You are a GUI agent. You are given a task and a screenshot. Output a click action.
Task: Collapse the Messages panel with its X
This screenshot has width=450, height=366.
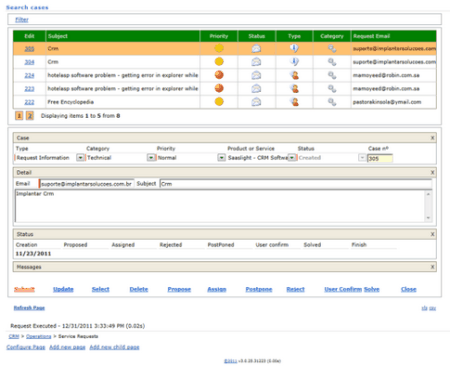(432, 267)
